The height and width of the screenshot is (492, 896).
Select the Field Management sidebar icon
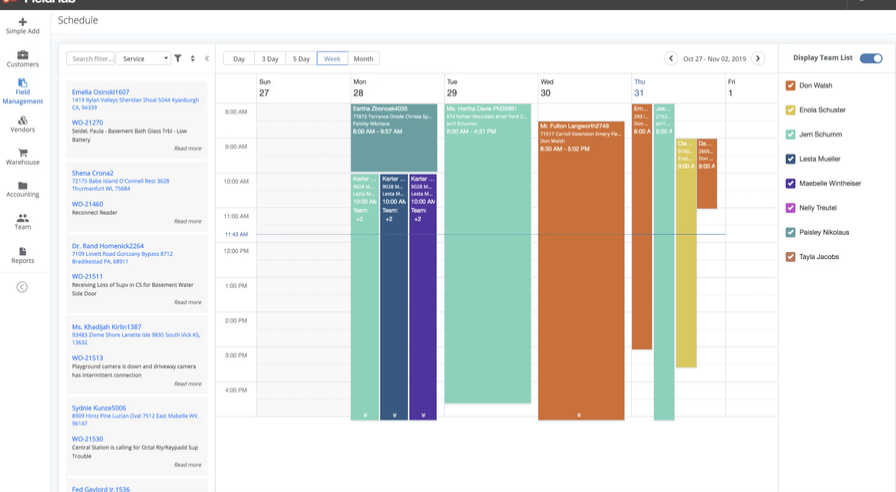coord(22,83)
